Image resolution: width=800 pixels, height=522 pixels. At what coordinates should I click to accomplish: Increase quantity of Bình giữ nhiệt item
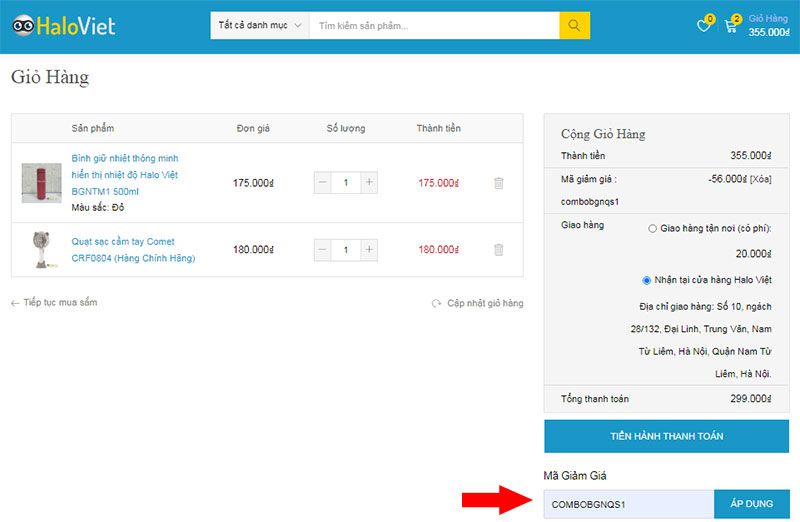(x=369, y=182)
